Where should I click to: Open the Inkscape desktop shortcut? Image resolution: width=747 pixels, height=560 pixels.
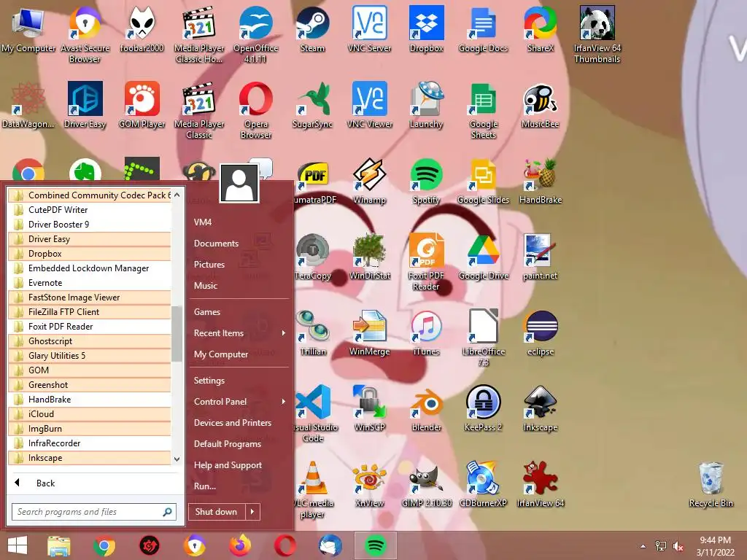(541, 408)
